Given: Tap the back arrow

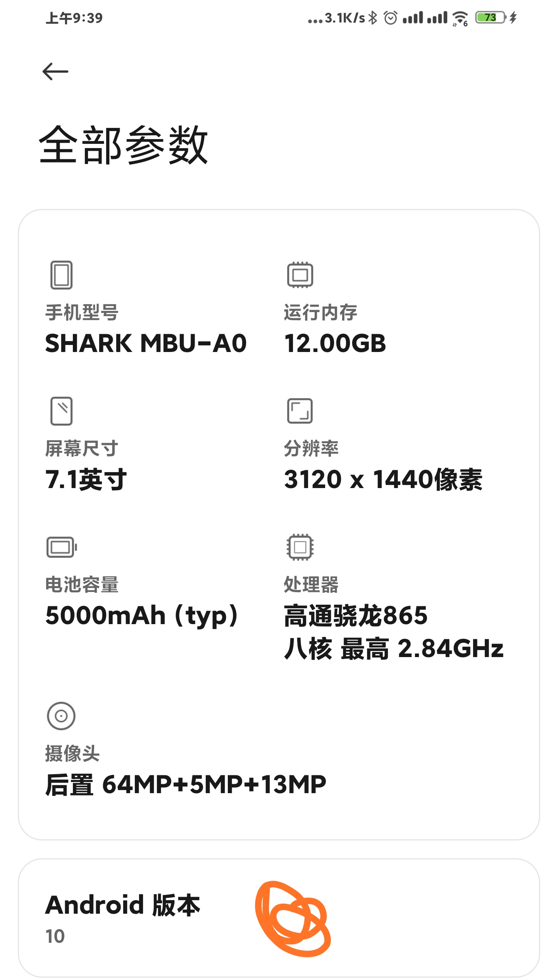Looking at the screenshot, I should [55, 72].
